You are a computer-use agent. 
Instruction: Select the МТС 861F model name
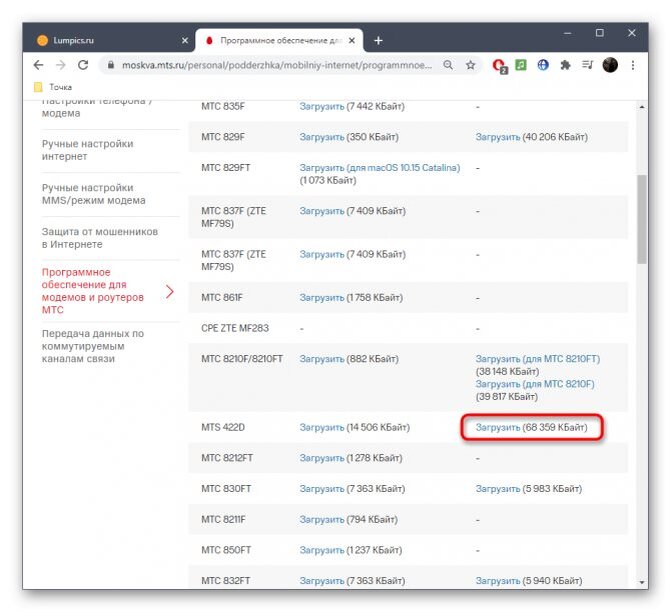click(222, 297)
